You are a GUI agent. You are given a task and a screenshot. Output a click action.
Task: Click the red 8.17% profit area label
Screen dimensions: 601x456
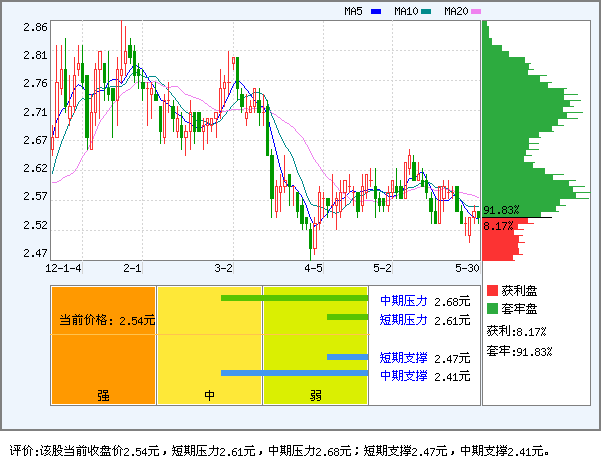pyautogui.click(x=497, y=226)
